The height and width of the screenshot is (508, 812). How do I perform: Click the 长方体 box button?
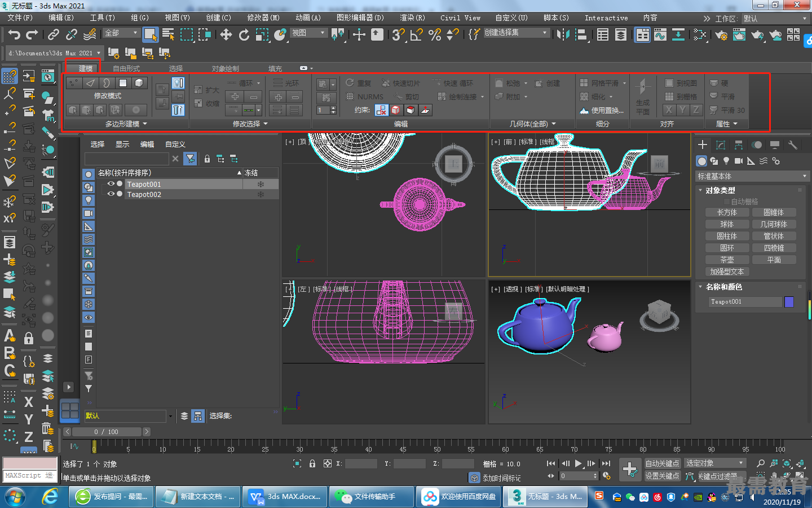click(727, 212)
